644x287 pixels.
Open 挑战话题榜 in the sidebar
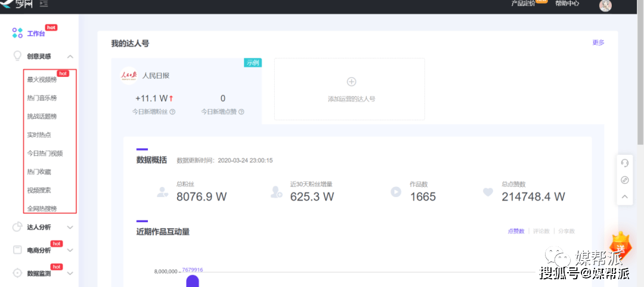point(42,117)
